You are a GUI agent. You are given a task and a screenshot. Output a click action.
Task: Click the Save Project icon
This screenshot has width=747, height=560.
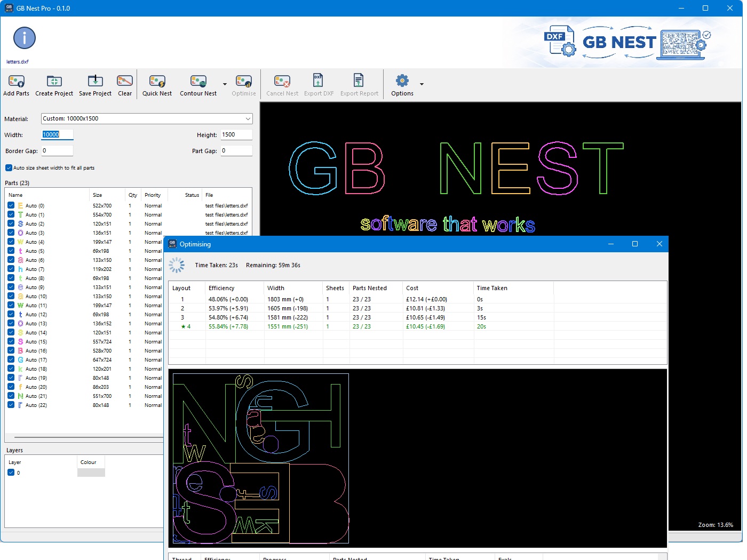(95, 81)
